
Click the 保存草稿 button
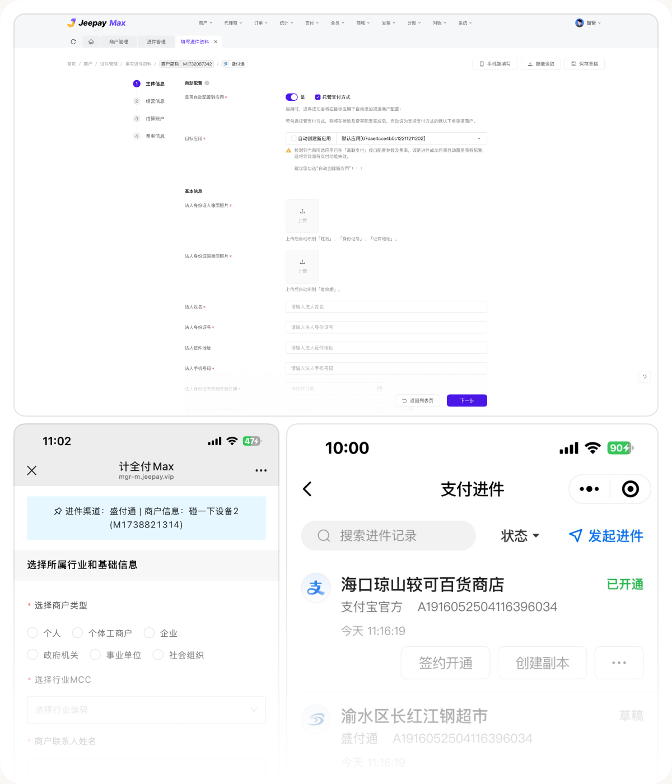[585, 64]
